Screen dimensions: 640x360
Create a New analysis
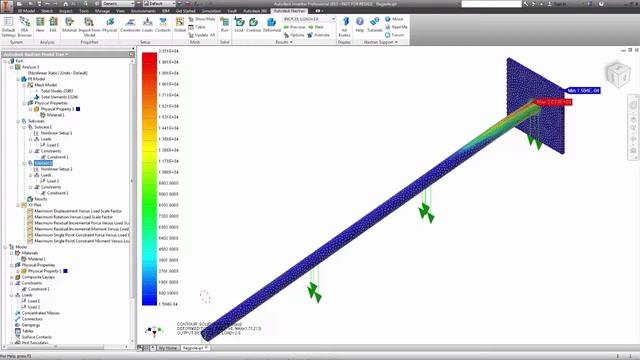(40, 24)
